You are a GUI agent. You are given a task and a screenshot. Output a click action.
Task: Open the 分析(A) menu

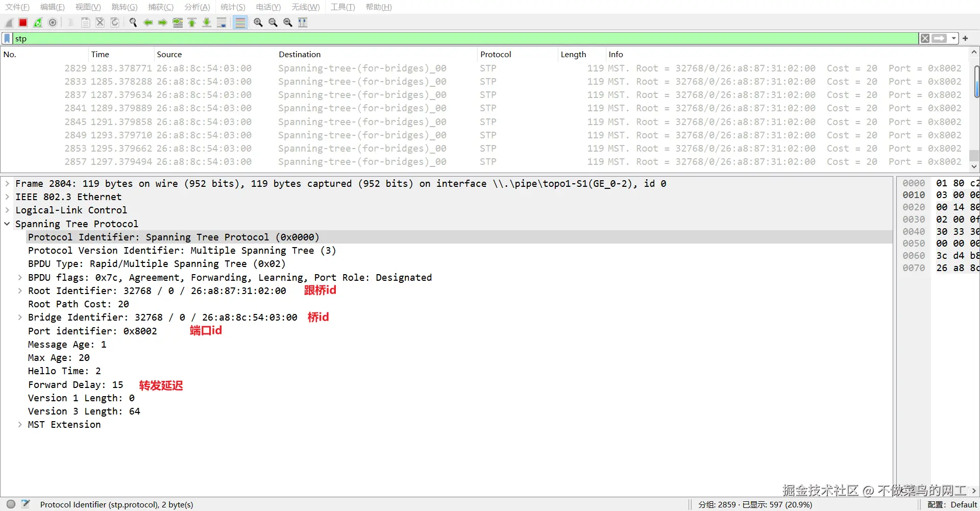(197, 7)
